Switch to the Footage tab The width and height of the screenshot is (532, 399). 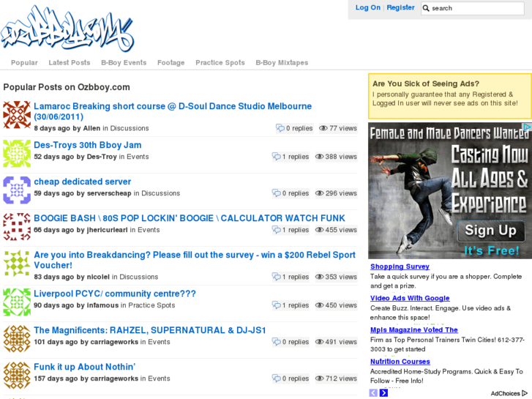click(x=171, y=62)
